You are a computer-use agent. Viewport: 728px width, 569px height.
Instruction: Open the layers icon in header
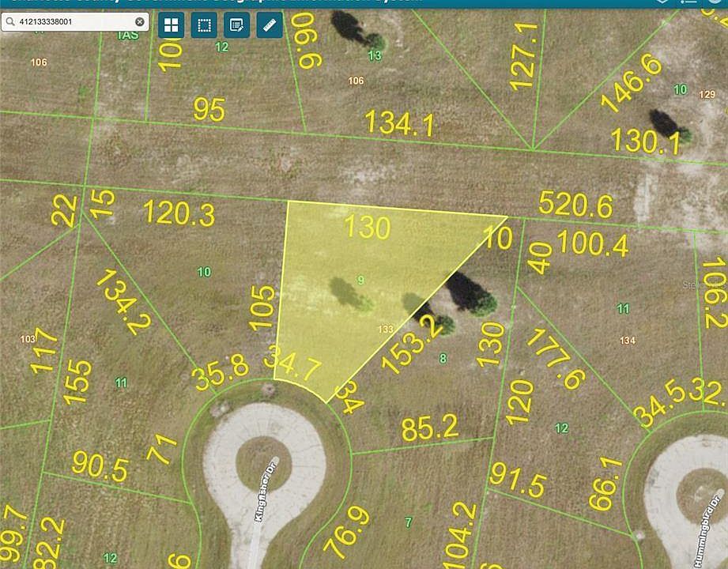(x=662, y=2)
